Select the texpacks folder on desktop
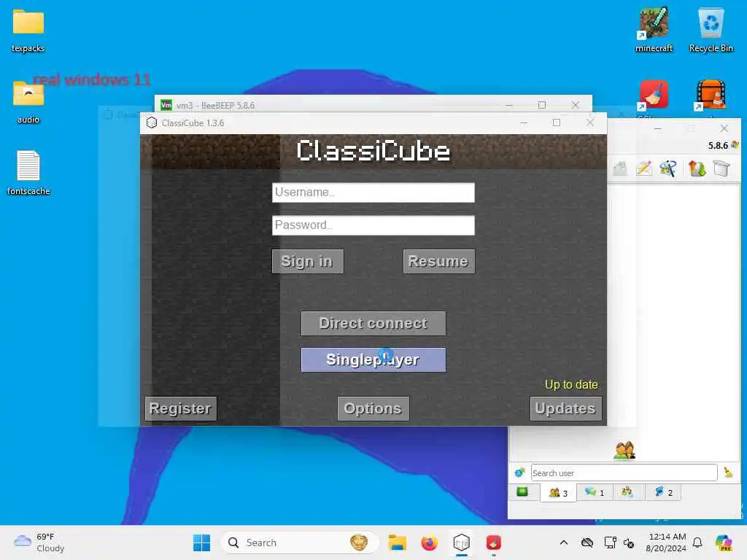This screenshot has height=560, width=747. click(28, 31)
